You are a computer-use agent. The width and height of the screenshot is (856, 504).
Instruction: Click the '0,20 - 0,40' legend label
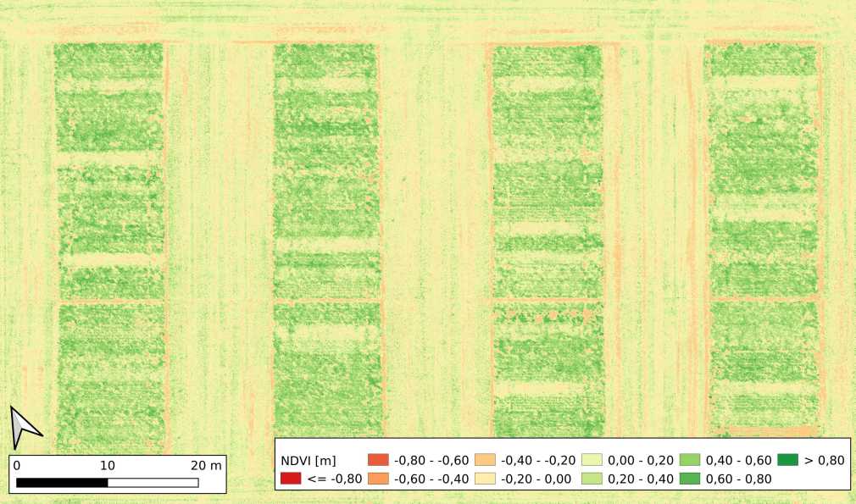(641, 479)
